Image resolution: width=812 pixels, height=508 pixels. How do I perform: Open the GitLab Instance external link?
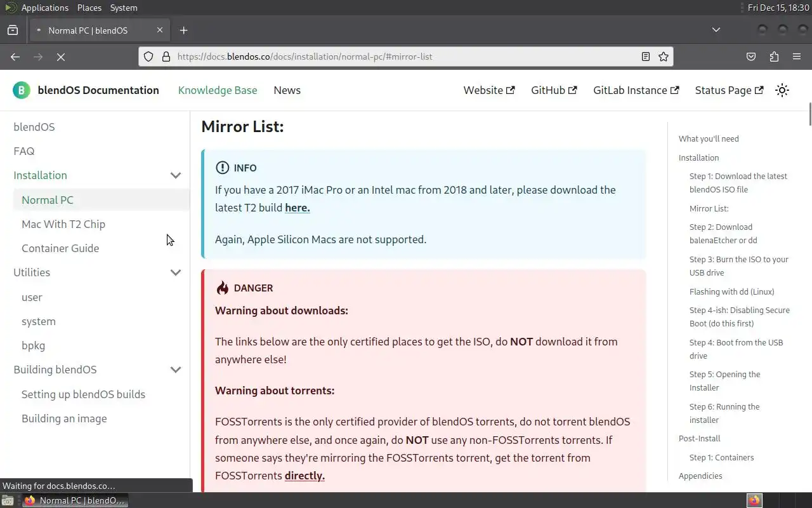[636, 90]
